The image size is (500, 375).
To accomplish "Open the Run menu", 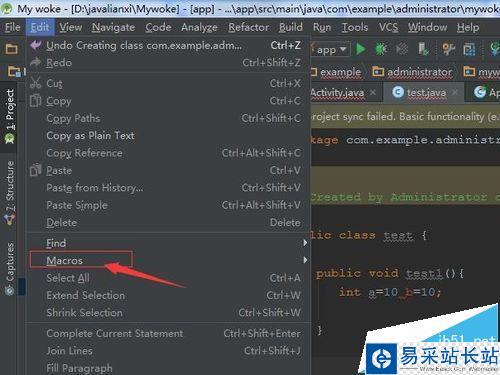I will 322,27.
